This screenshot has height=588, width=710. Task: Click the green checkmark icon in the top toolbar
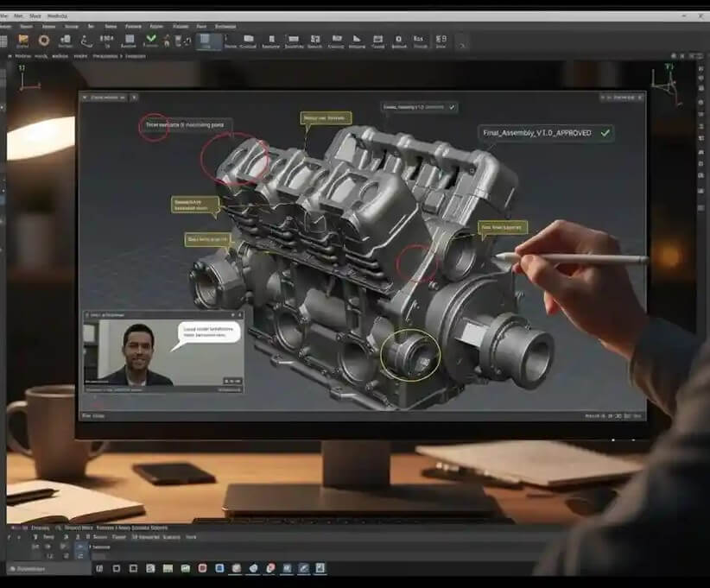[152, 39]
